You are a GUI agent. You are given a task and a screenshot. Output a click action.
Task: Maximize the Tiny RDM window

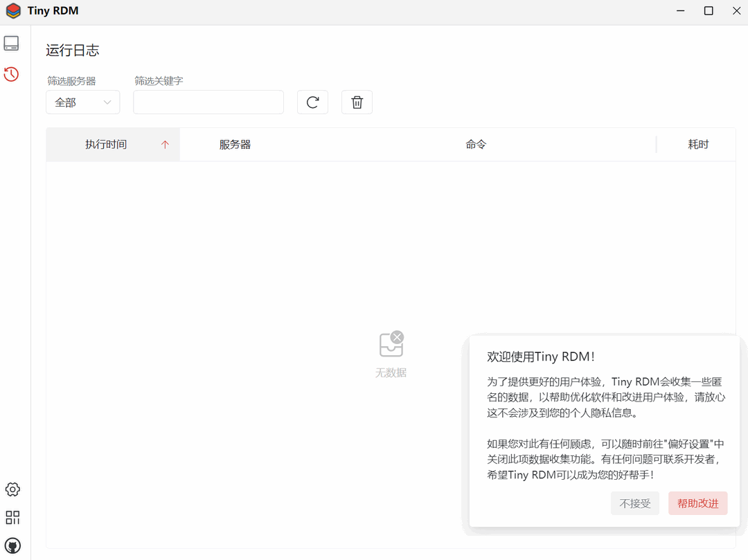709,10
